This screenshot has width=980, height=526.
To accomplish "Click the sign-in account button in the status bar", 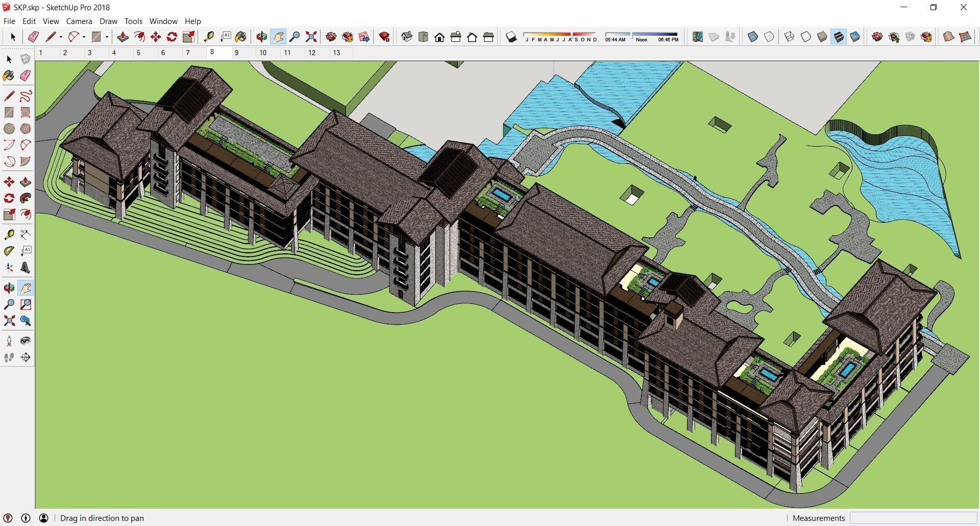I will 43,518.
